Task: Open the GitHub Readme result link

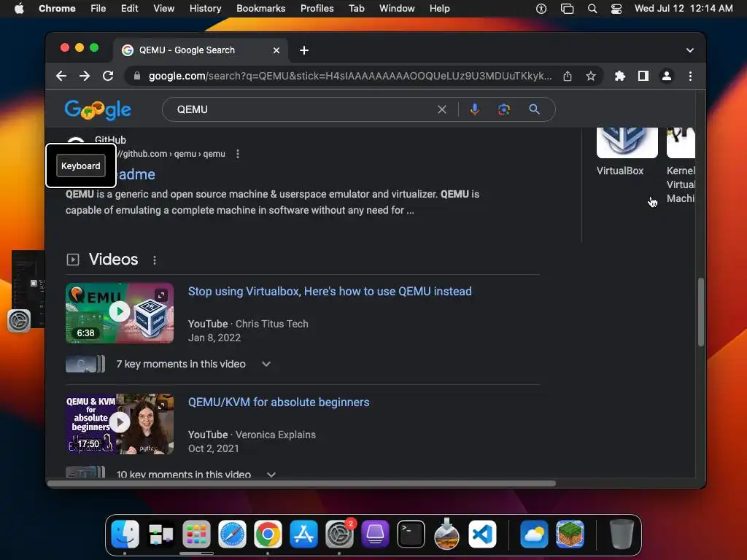Action: click(136, 175)
